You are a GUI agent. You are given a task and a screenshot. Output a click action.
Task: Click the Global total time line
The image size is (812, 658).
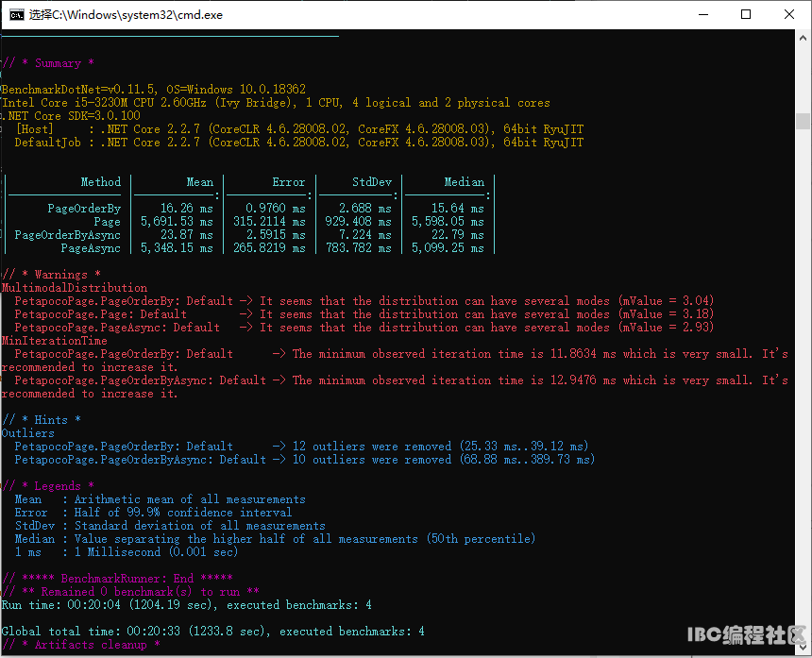tap(212, 631)
